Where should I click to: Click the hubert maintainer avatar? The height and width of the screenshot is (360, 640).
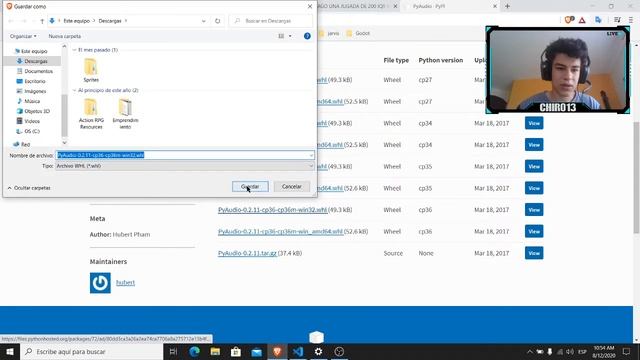click(x=100, y=283)
